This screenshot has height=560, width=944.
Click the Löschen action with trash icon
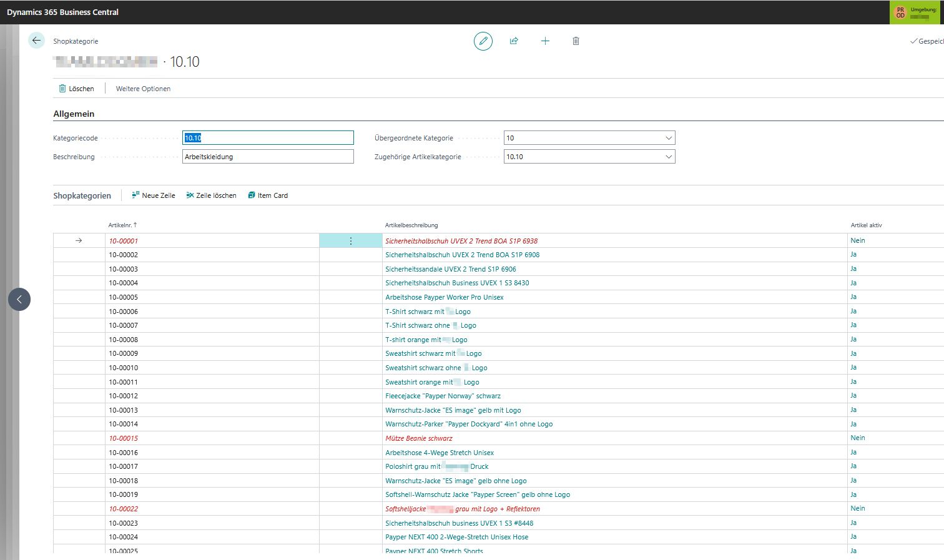coord(76,89)
